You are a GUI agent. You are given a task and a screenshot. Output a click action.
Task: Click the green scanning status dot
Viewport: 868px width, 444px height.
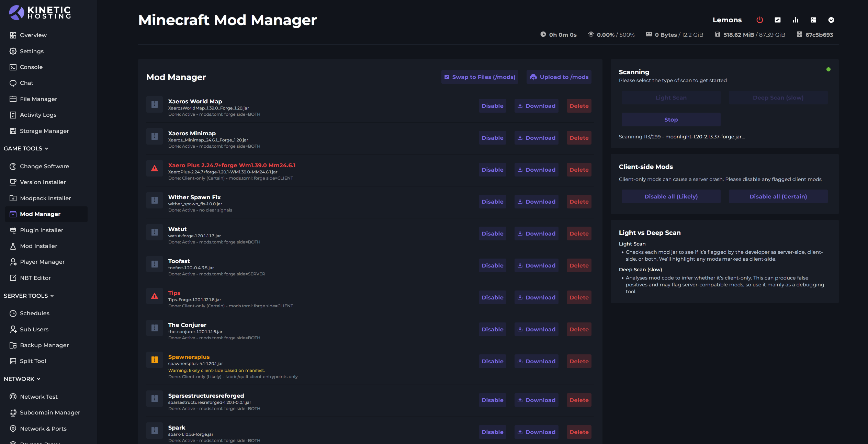pos(828,69)
